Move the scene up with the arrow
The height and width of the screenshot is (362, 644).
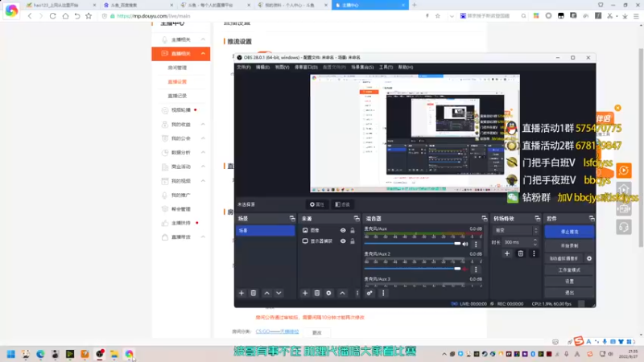[267, 293]
